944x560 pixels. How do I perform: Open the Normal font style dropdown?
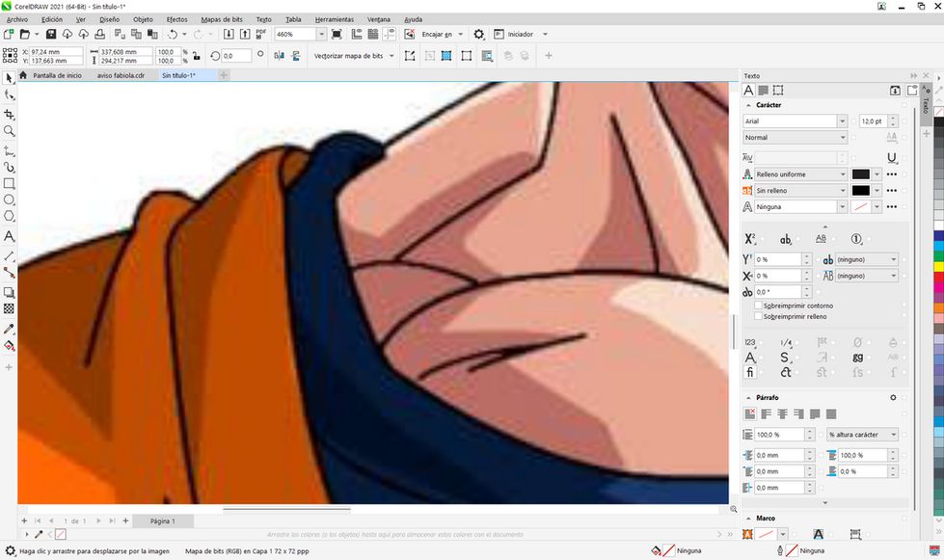coord(842,137)
